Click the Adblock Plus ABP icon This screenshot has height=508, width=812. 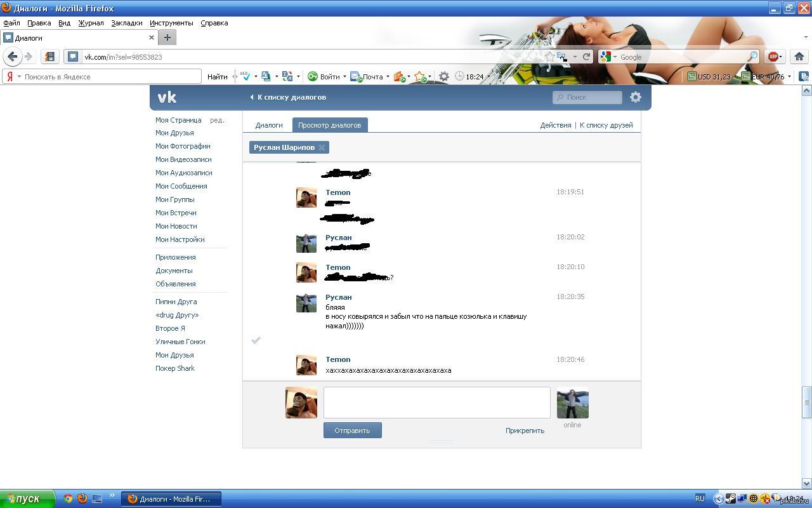coord(773,57)
